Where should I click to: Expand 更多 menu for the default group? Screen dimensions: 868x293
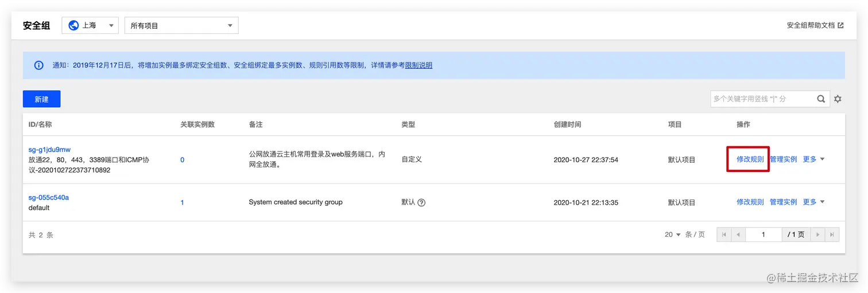(813, 202)
